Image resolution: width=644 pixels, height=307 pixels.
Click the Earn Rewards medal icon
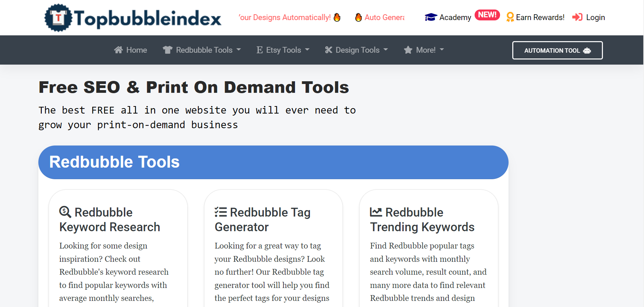pos(510,17)
